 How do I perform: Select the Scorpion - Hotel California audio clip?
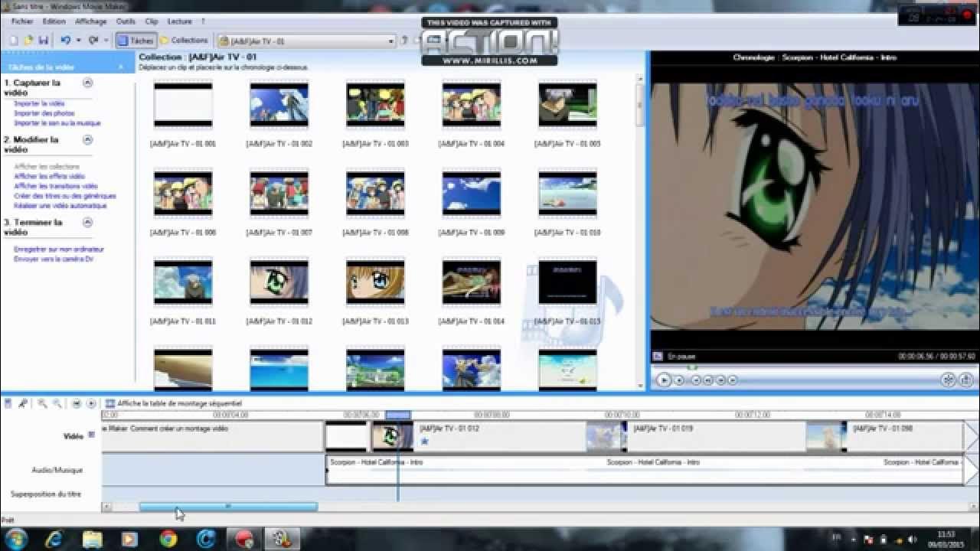coord(645,470)
